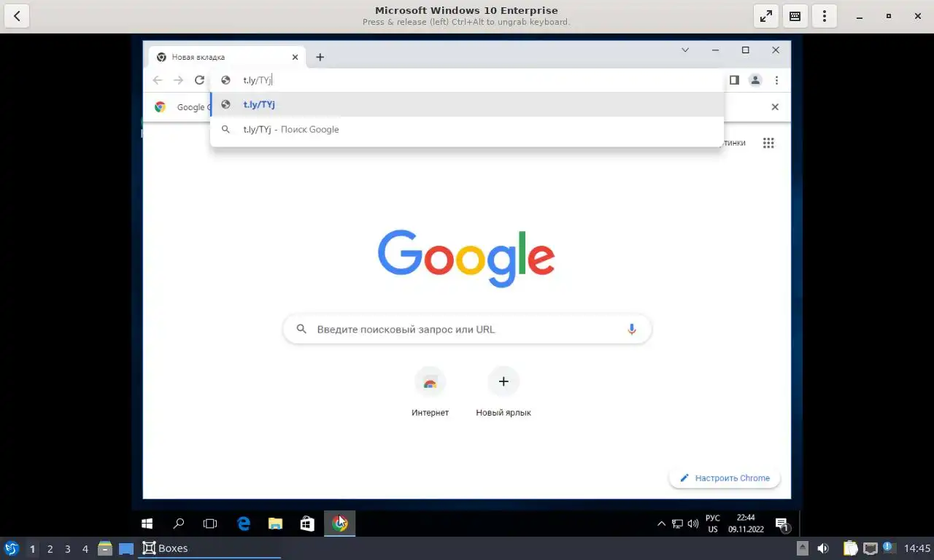Viewport: 934px width, 560px height.
Task: Open a new Chrome tab
Action: (x=320, y=57)
